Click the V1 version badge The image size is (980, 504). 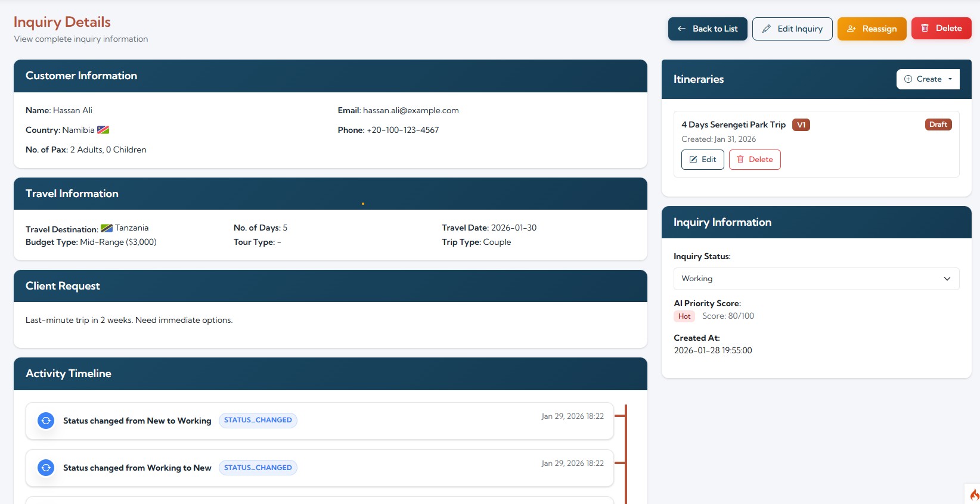801,125
